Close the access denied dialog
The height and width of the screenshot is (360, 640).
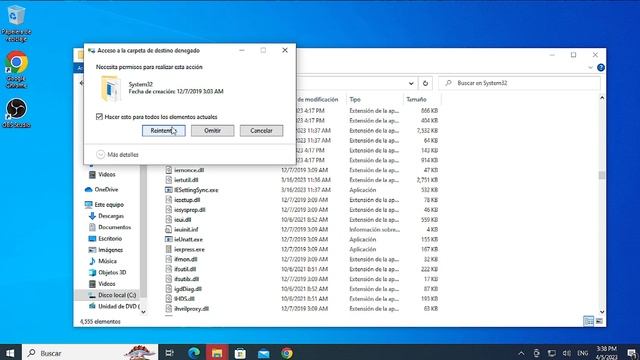tap(285, 50)
